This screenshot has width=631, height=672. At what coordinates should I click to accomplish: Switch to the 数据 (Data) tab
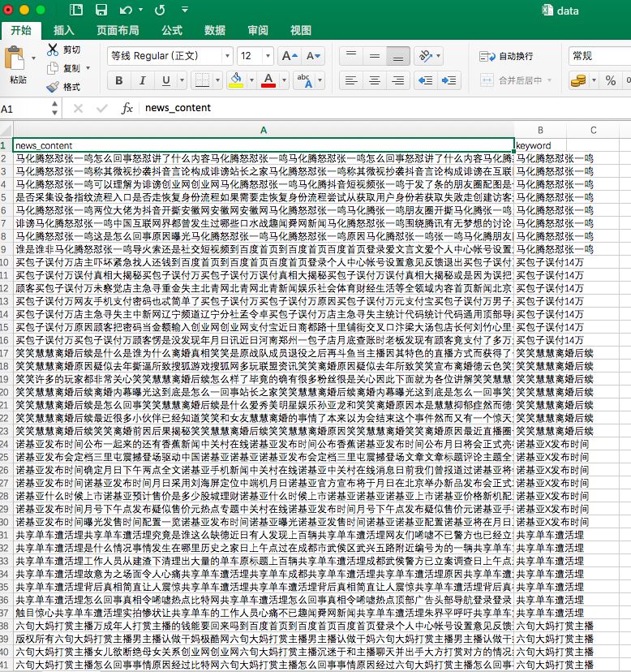point(215,30)
